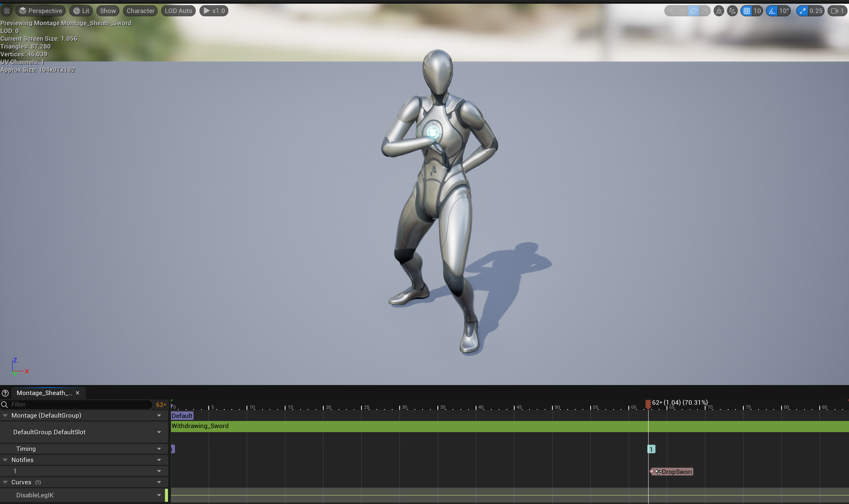Toggle scale snapping
This screenshot has width=849, height=504.
(802, 11)
